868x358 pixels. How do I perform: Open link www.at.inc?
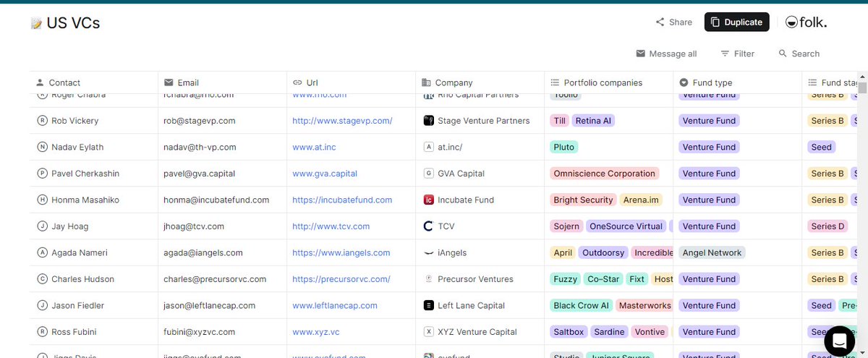(x=314, y=147)
